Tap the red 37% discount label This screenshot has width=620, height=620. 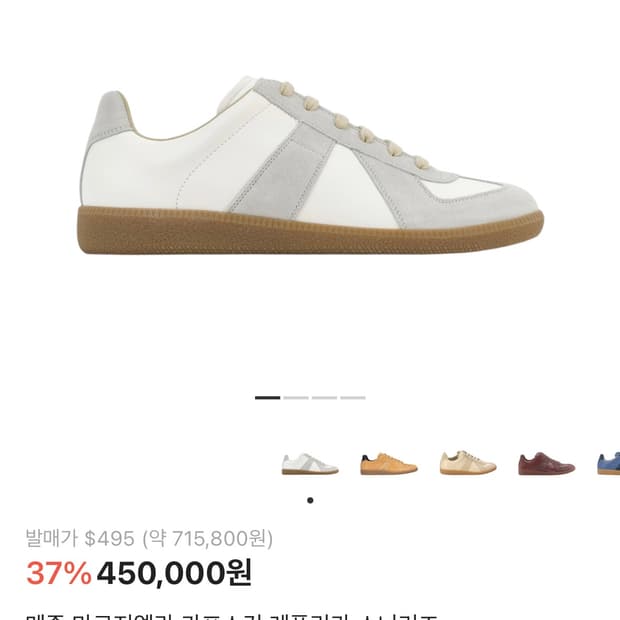[x=59, y=573]
